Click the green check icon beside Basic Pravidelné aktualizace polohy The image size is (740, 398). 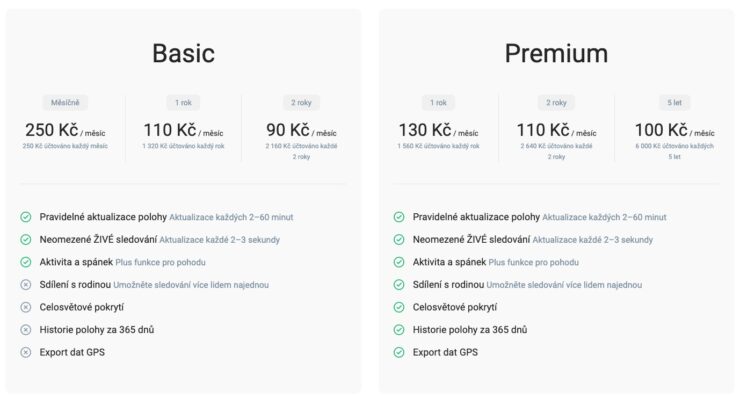[25, 217]
